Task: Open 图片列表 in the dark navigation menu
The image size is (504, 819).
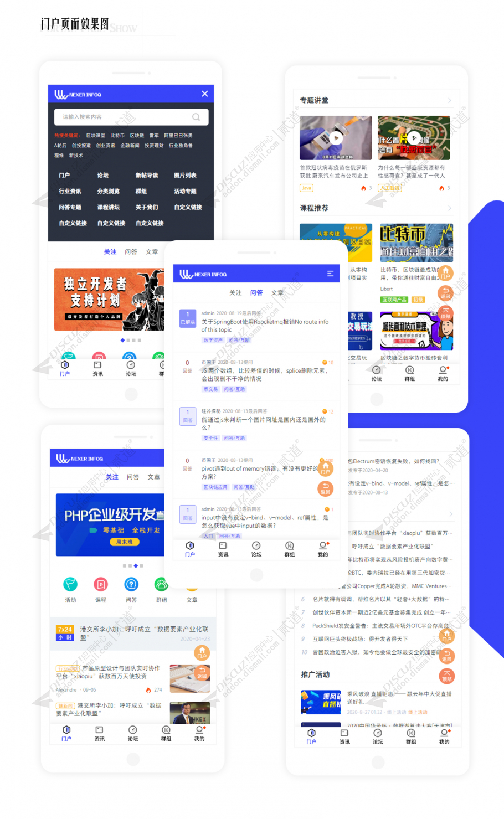Action: (185, 175)
